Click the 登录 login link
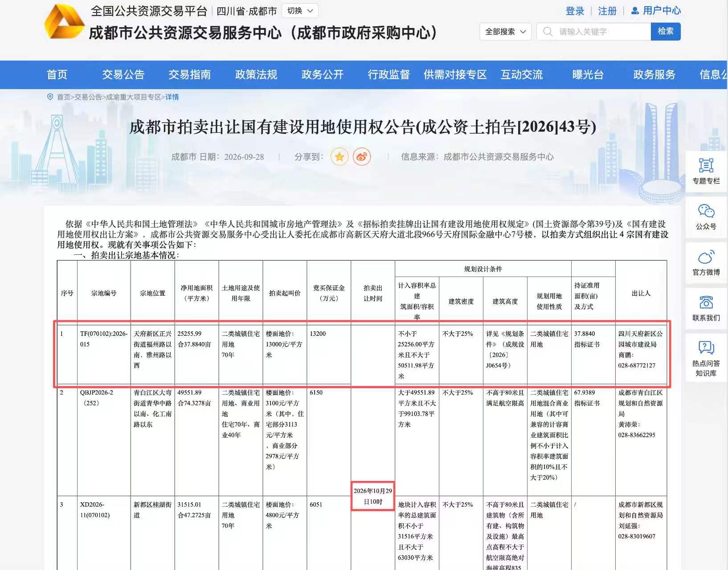728x570 pixels. (575, 11)
